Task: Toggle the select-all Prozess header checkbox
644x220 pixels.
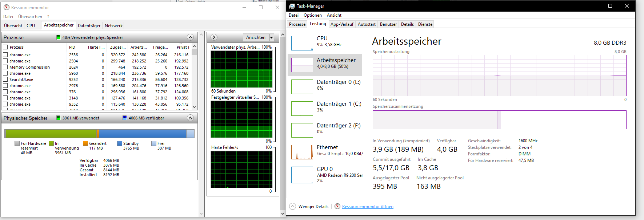Action: [x=5, y=47]
